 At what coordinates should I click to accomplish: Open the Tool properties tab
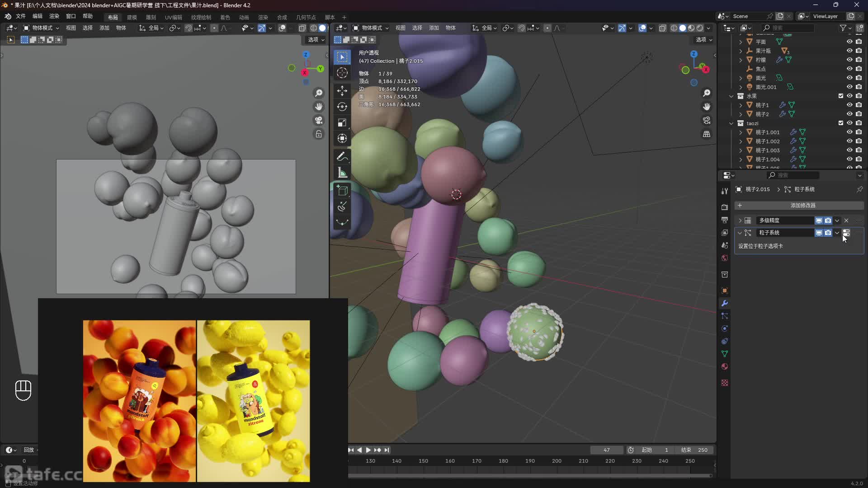[725, 191]
